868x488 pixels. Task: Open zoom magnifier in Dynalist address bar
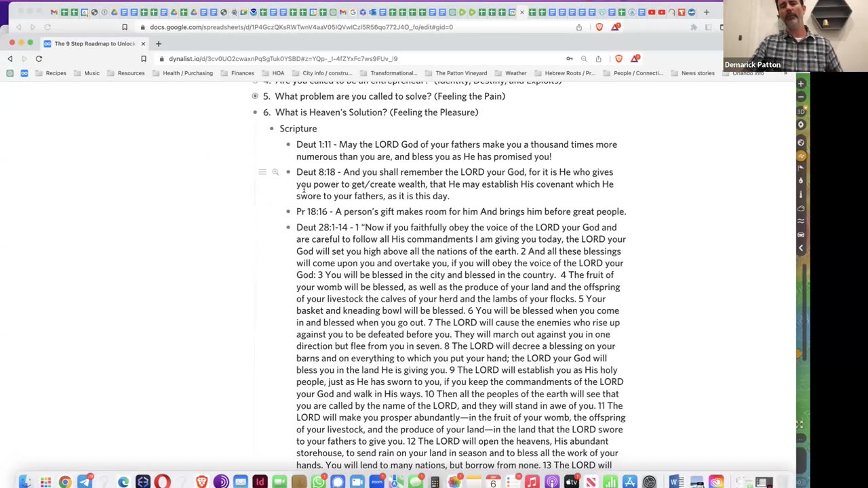coord(584,59)
